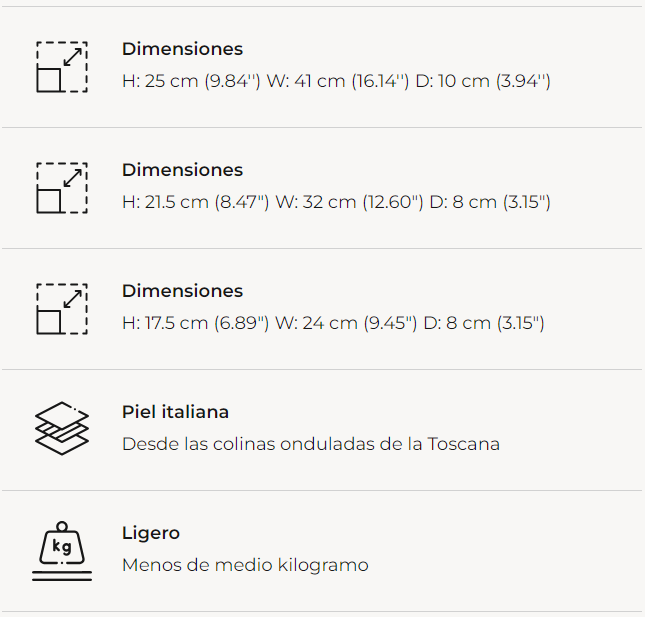
Task: Click the Ligero heading
Action: tap(151, 533)
